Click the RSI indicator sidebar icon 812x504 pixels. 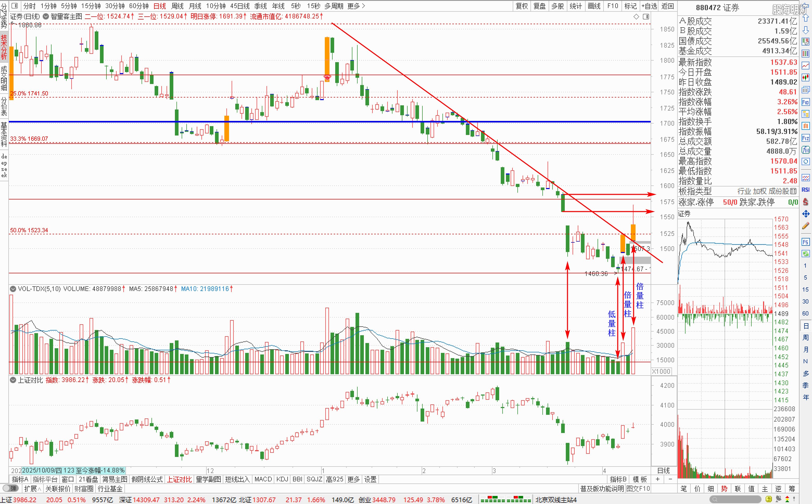tap(806, 190)
